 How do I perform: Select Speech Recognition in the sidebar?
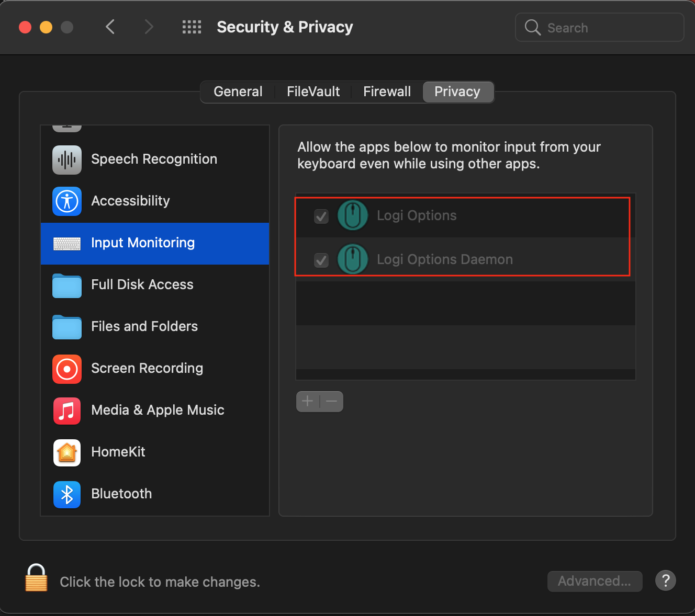pos(155,159)
